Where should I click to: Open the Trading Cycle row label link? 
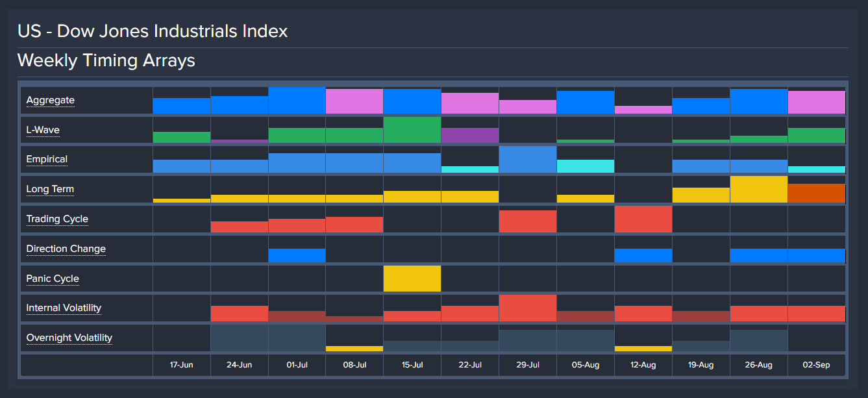pyautogui.click(x=57, y=219)
